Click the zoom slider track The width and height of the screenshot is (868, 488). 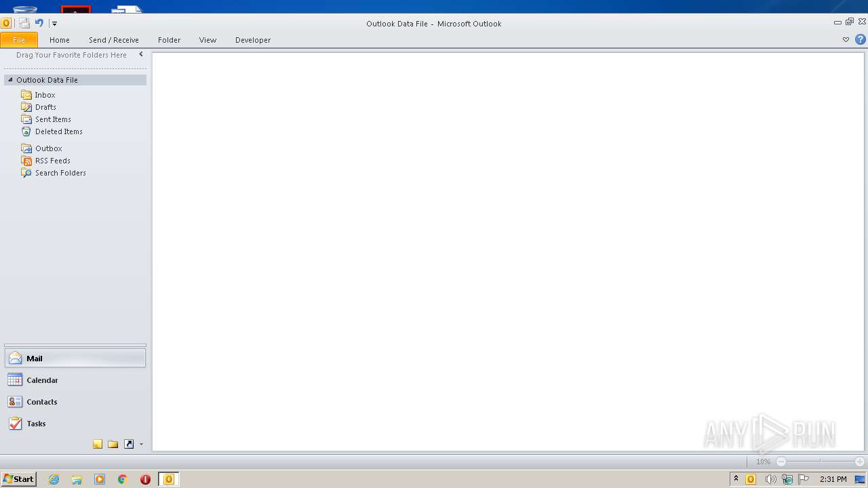tap(821, 462)
